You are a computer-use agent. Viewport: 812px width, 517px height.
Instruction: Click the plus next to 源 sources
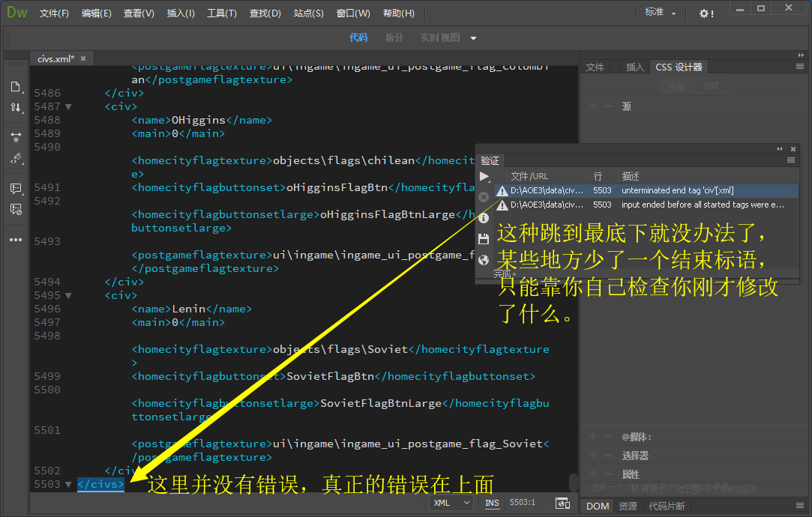point(593,106)
